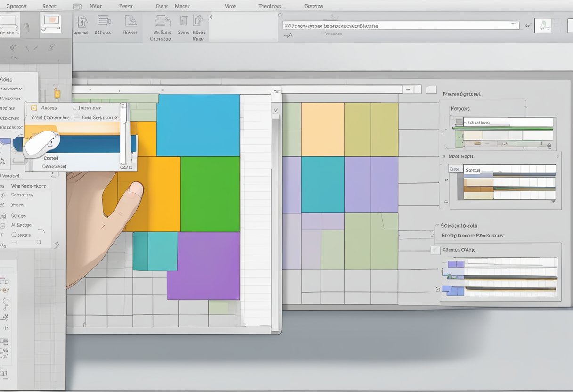Click the printer-like icon in the ribbon
The width and height of the screenshot is (573, 392).
(x=162, y=21)
